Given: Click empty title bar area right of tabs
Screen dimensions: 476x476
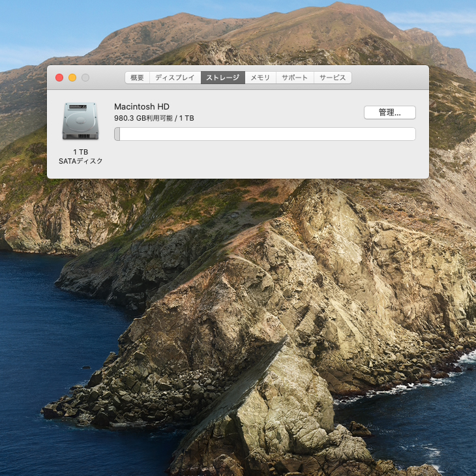Looking at the screenshot, I should [390, 78].
